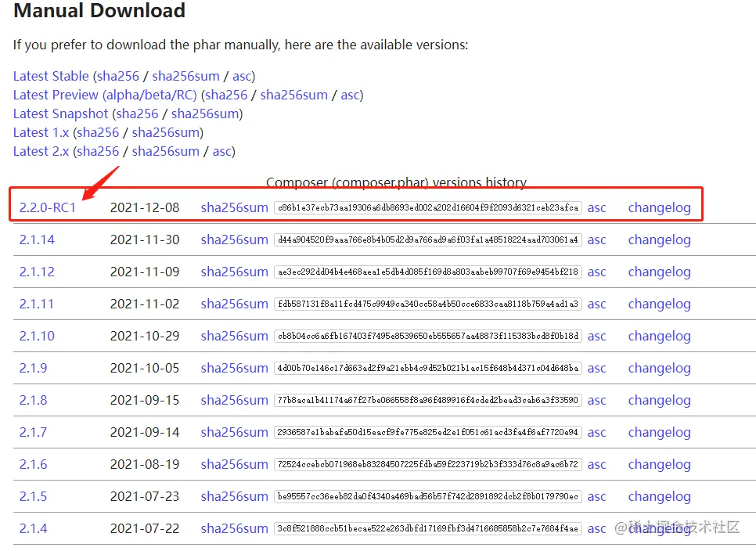
Task: Download Composer version 2.1.6
Action: coord(34,465)
